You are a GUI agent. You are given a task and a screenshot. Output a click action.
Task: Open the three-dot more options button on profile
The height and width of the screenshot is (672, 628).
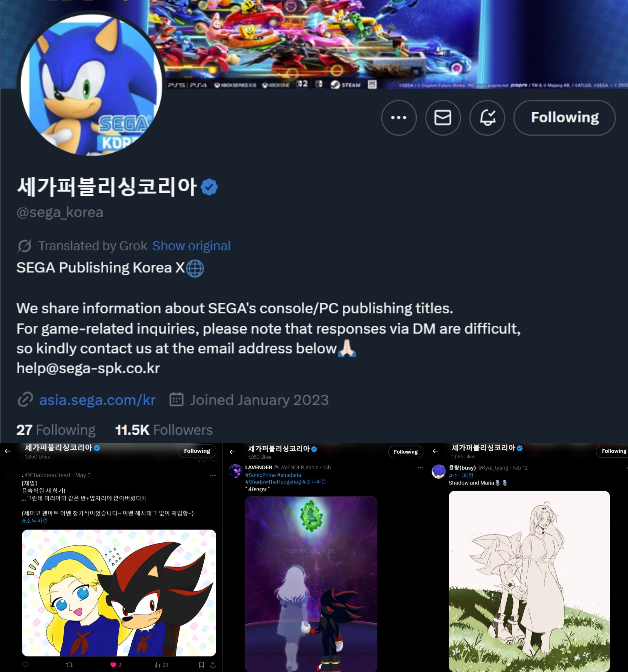[x=399, y=118]
